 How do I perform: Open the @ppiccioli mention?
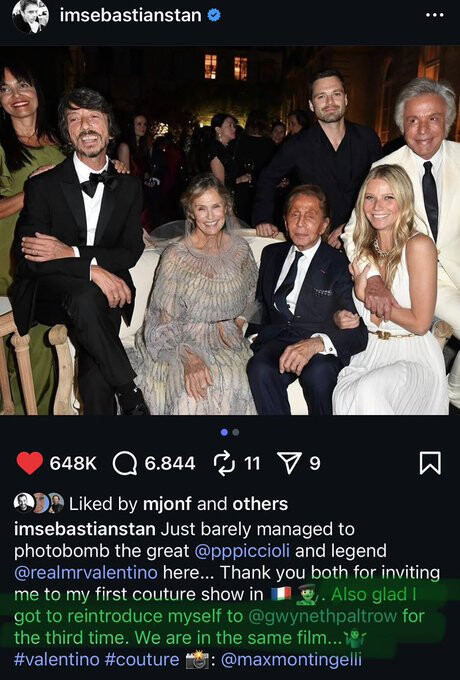242,551
